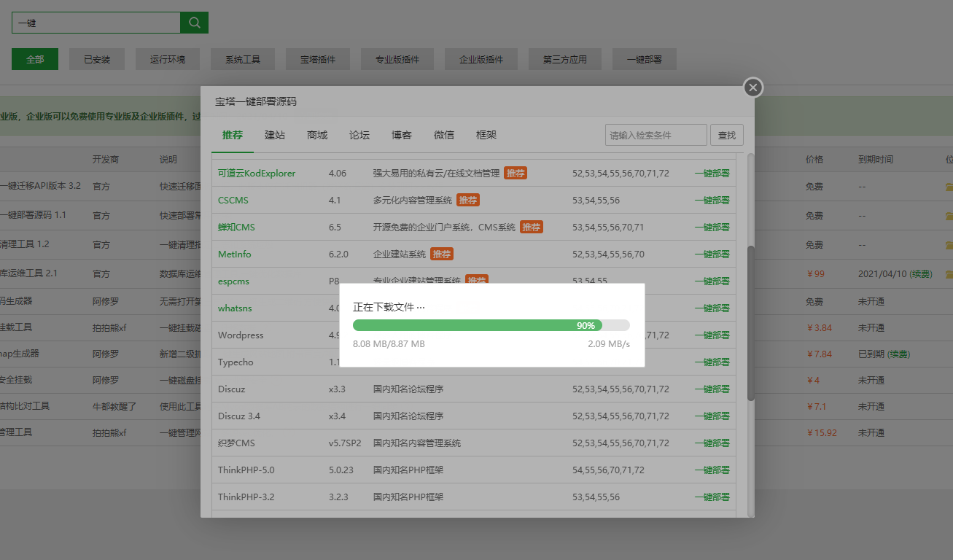
Task: Click the 查找 button
Action: [727, 135]
